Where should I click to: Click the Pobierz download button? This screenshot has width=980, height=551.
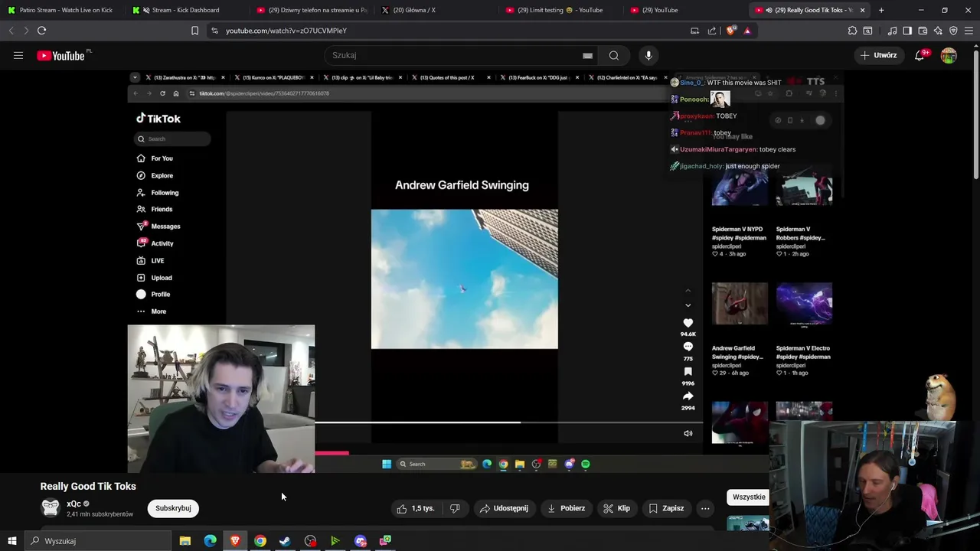(566, 508)
